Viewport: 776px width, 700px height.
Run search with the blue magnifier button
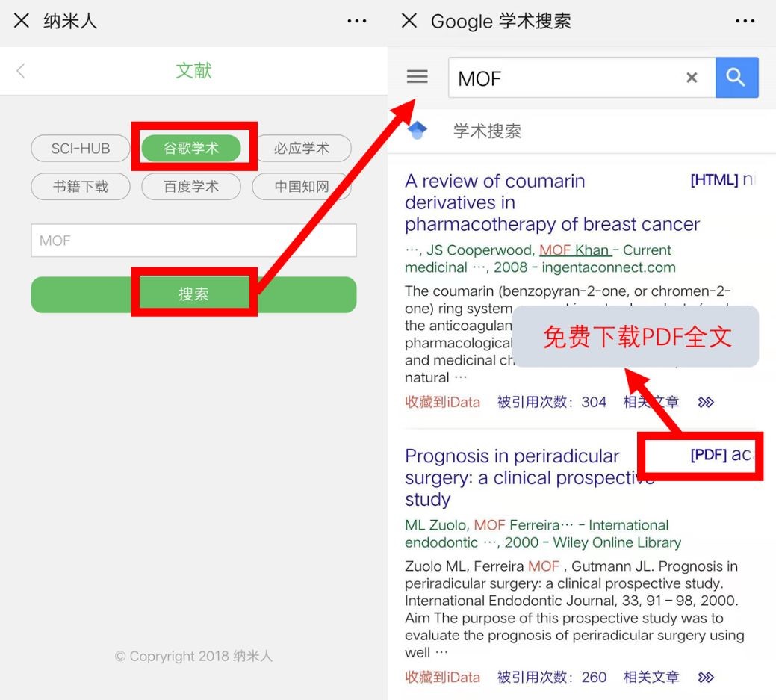[x=736, y=78]
